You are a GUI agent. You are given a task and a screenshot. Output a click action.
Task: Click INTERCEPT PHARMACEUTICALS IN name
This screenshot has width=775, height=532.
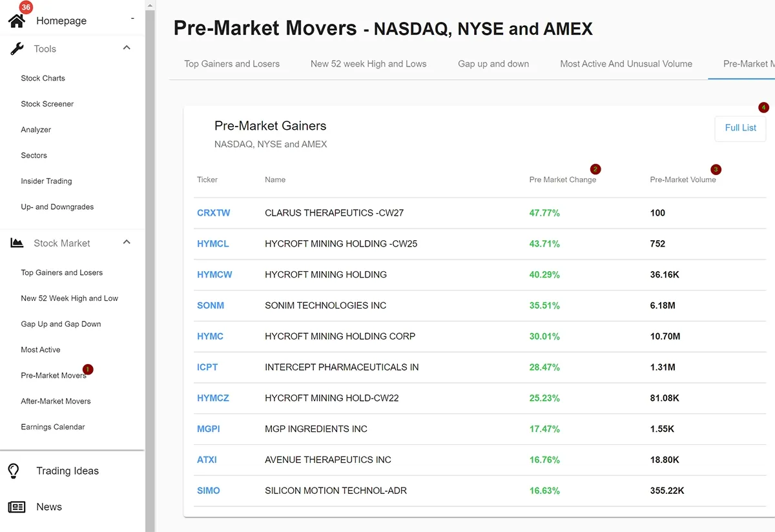point(342,367)
